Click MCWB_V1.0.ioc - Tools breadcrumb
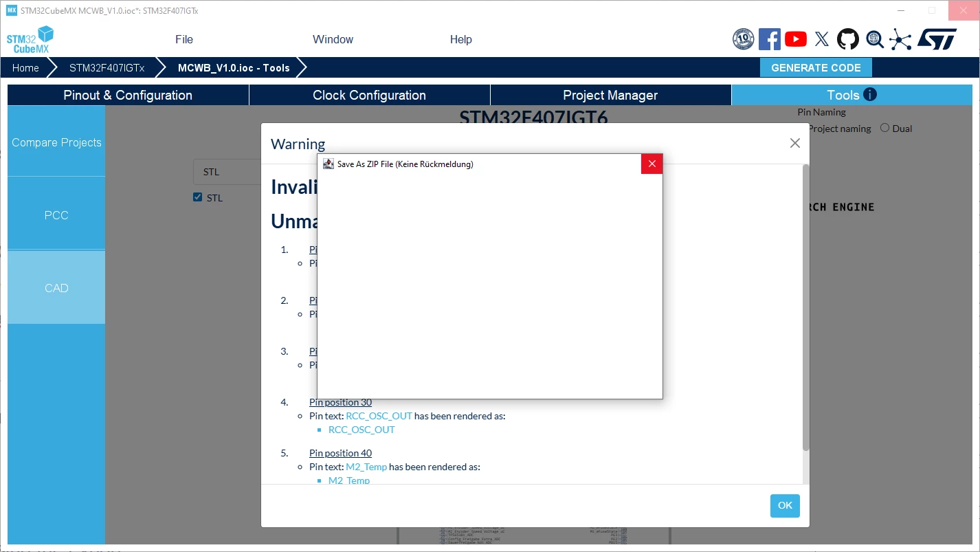 tap(234, 67)
